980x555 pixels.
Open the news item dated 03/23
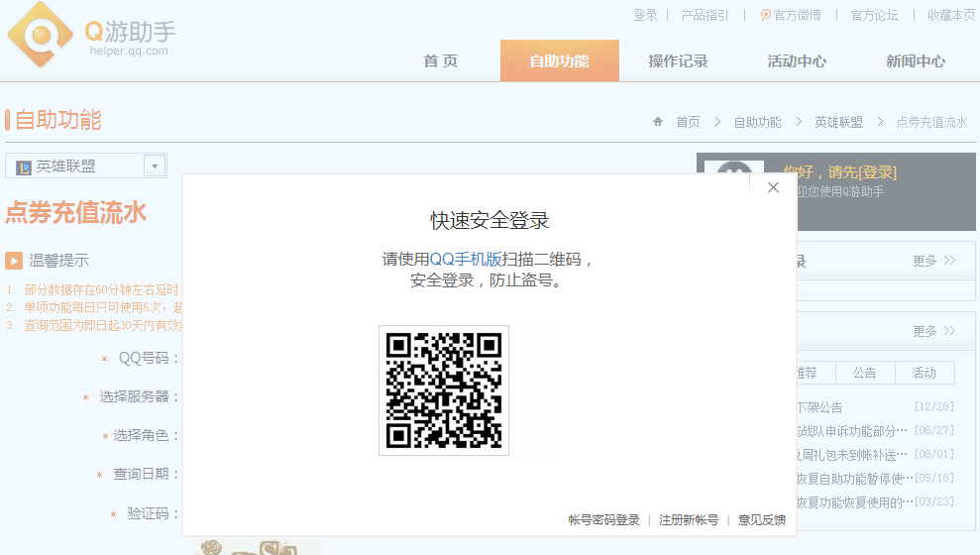pos(855,502)
